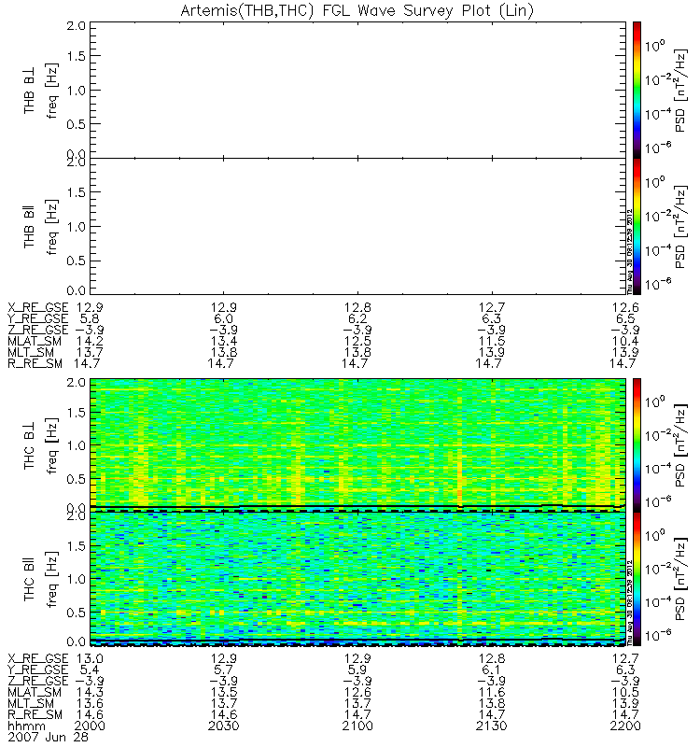
Task: Click the date label '2007 Jun 28'
Action: pos(49,737)
